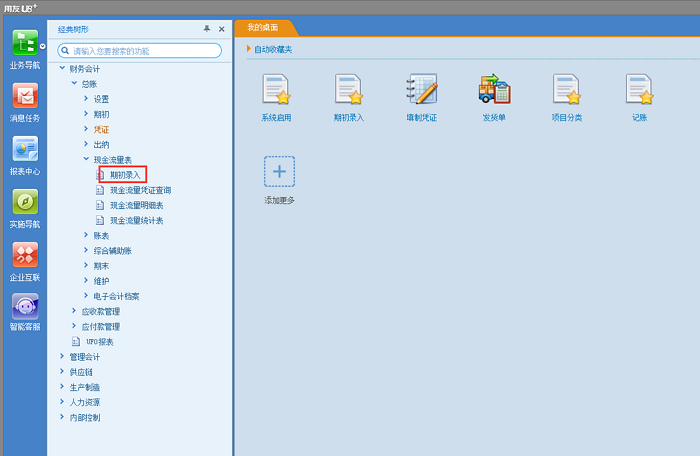Image resolution: width=700 pixels, height=456 pixels.
Task: Select the 财务会计 label in tree
Action: [x=85, y=69]
